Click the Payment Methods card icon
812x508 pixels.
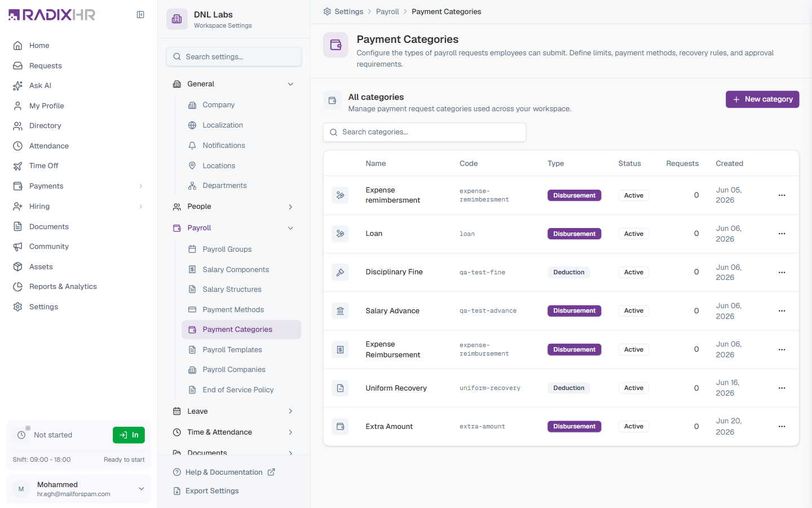192,310
